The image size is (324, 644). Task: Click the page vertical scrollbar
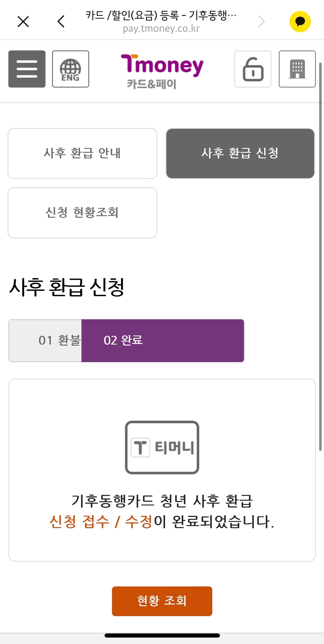click(320, 256)
